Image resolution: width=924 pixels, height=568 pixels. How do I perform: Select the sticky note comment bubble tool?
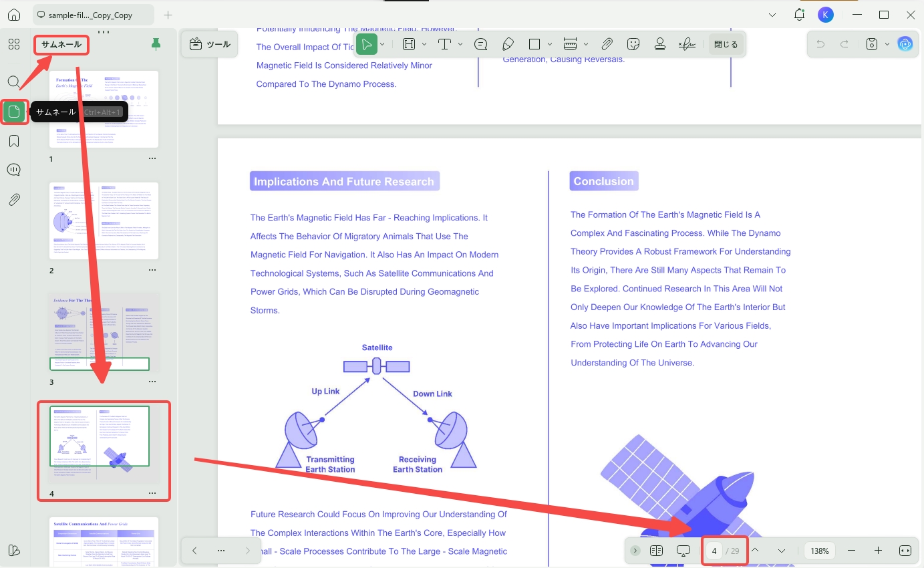[480, 44]
